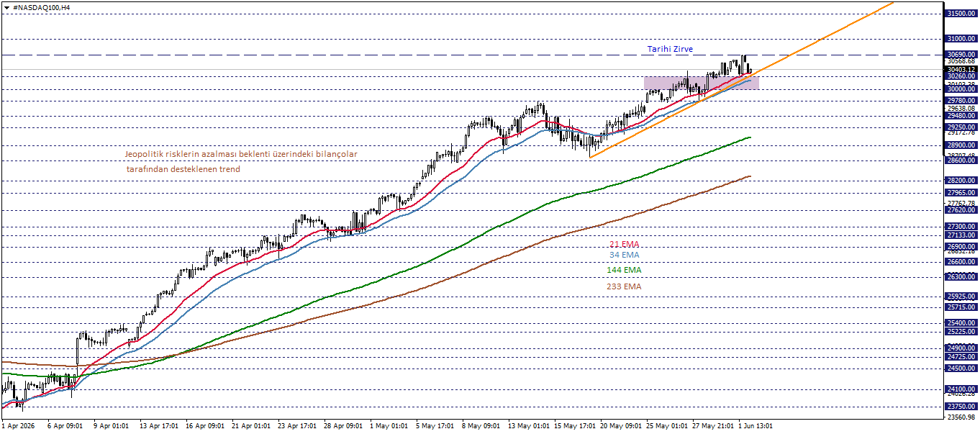
Task: Click the '13 May 01:01' time label
Action: pyautogui.click(x=529, y=426)
